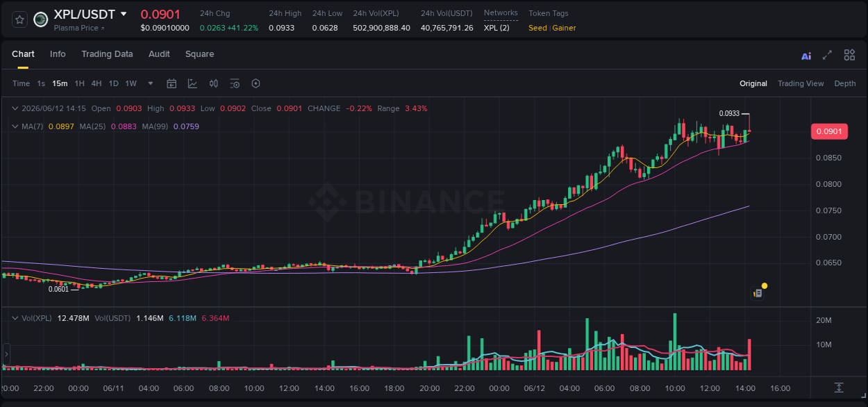Click the XPL coin logo icon
The width and height of the screenshot is (868, 407).
pos(41,19)
